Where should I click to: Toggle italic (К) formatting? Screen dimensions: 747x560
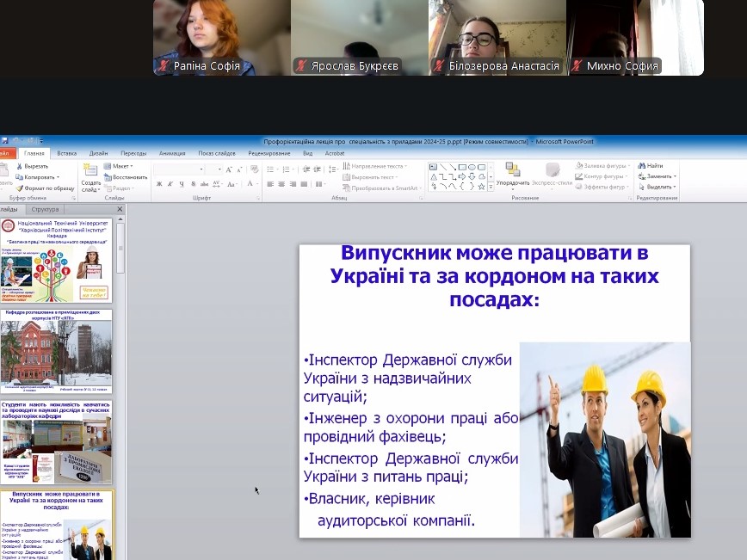click(x=170, y=184)
